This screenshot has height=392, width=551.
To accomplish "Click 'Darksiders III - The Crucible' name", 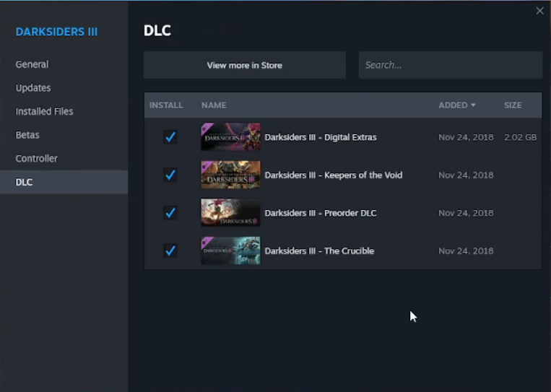I will coord(319,251).
